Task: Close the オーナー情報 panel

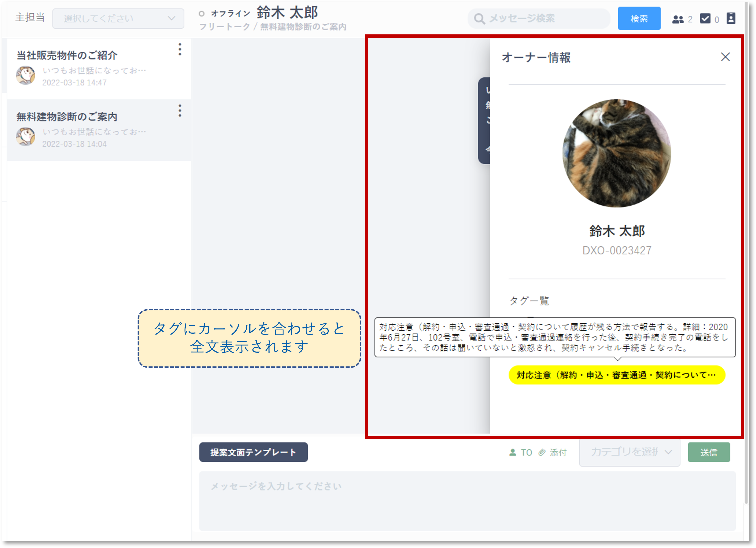Action: click(x=725, y=57)
